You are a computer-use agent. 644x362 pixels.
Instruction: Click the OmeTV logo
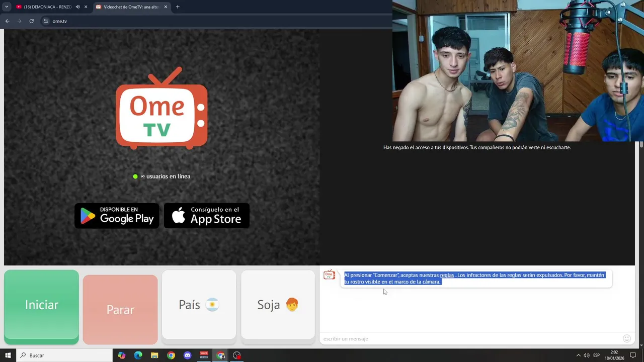(162, 108)
